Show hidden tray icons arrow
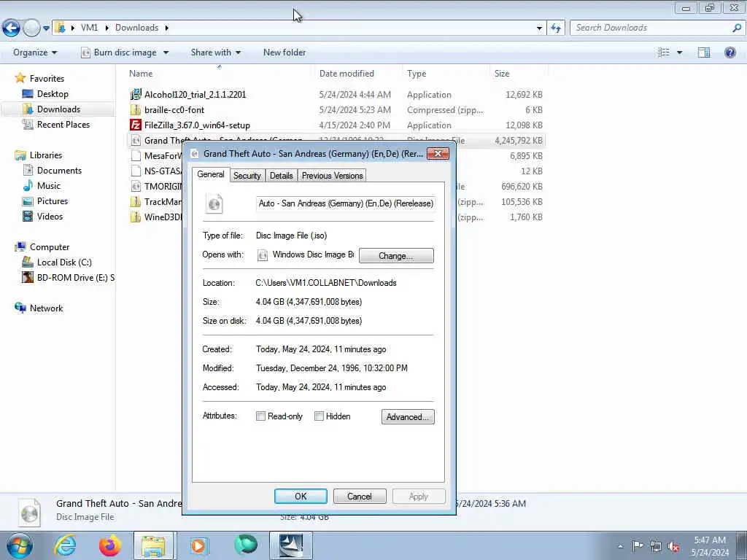Viewport: 747px width, 560px height. point(620,547)
